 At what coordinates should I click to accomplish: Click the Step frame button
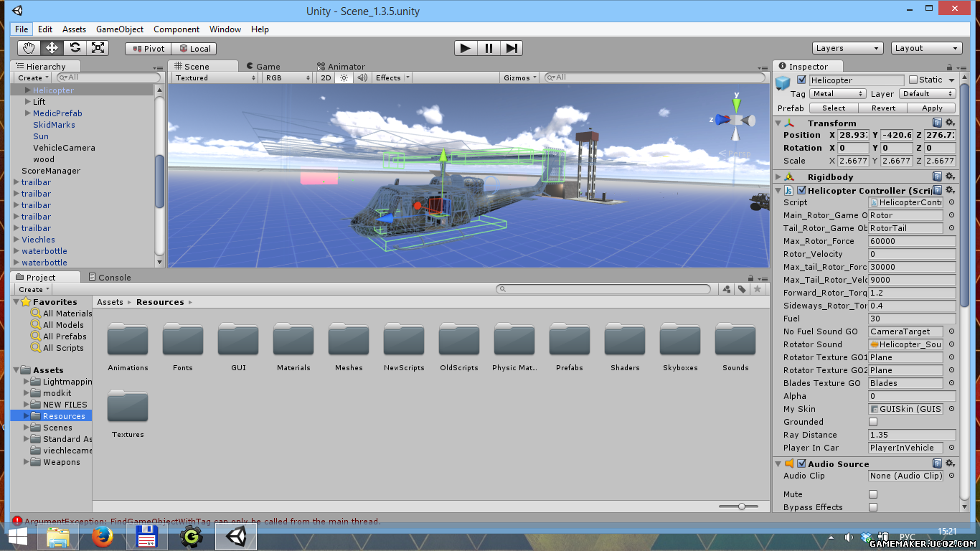[x=512, y=48]
